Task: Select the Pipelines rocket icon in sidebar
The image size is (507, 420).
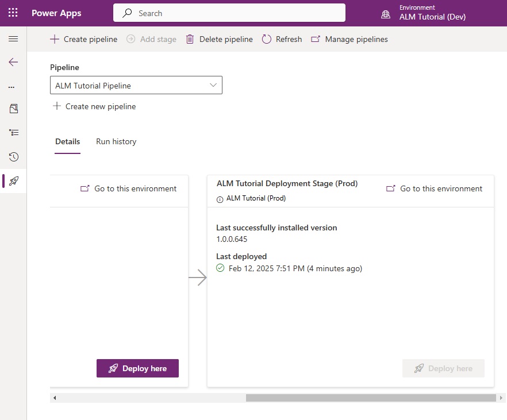Action: tap(14, 181)
